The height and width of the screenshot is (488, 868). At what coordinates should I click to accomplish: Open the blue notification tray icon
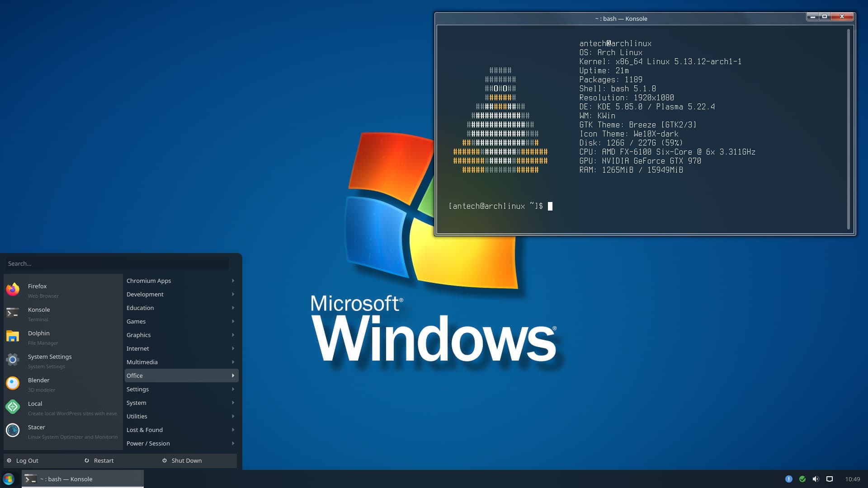pos(789,479)
